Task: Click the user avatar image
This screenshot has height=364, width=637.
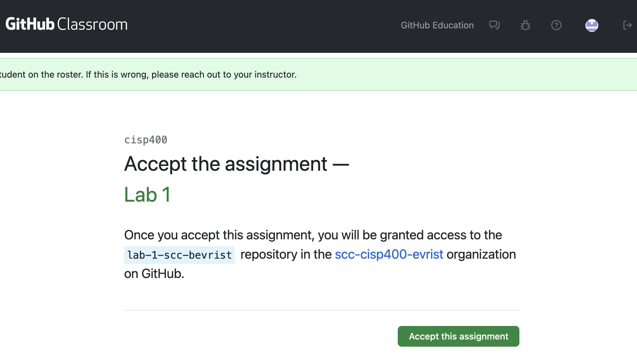Action: coord(592,25)
